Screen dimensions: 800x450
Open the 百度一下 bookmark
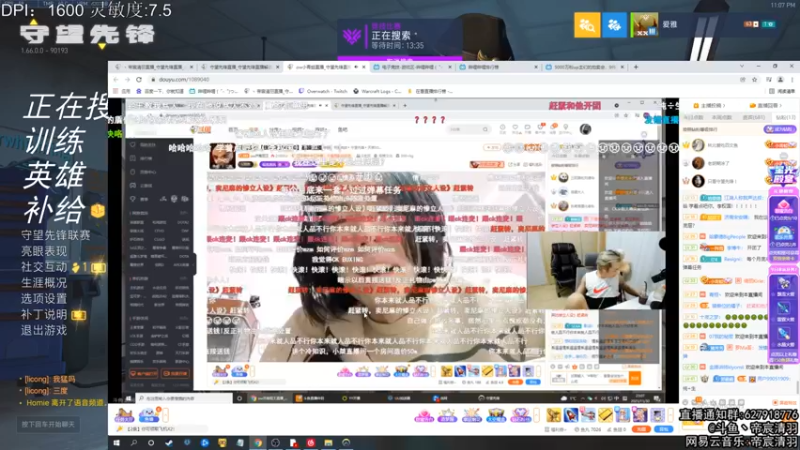point(160,91)
